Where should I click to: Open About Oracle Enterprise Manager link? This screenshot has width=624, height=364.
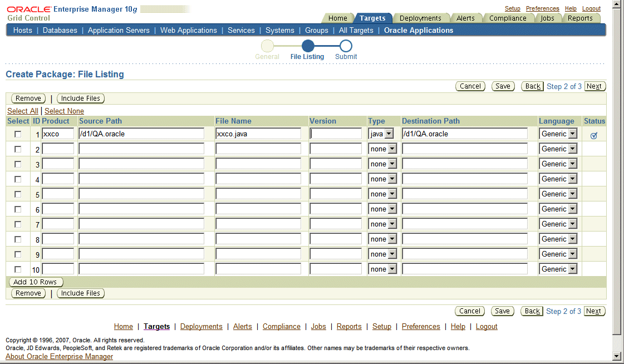click(60, 356)
